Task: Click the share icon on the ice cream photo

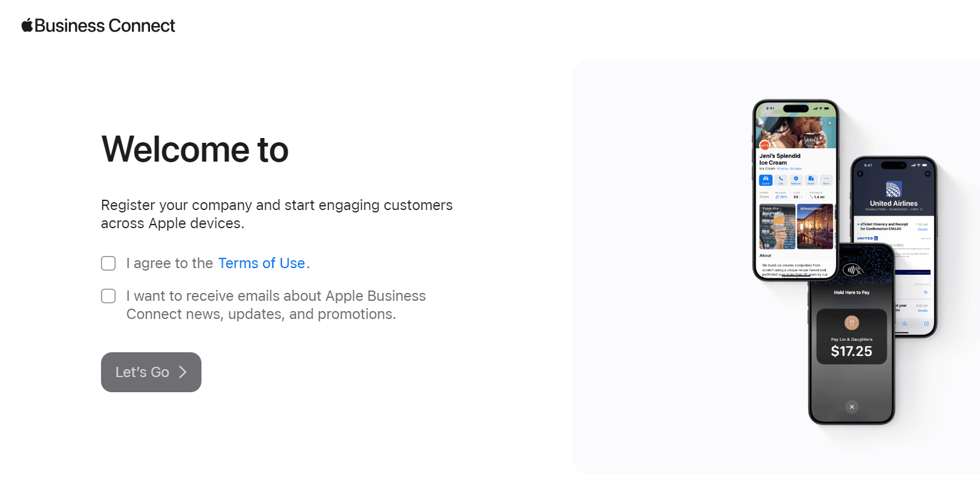Action: pyautogui.click(x=822, y=123)
